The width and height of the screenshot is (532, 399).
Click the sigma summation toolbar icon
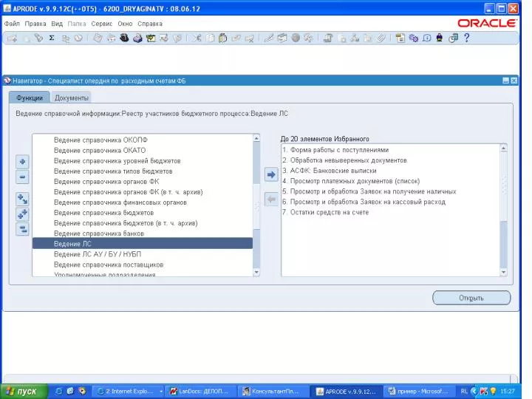(52, 38)
